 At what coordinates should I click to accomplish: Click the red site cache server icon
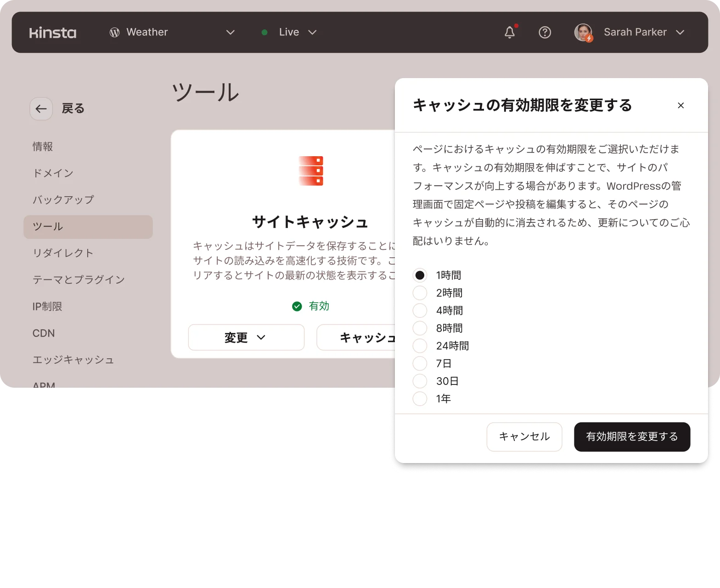click(311, 171)
